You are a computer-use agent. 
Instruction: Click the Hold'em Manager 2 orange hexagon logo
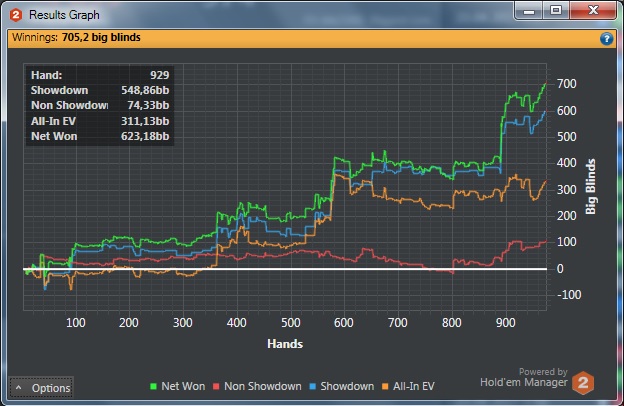click(583, 383)
